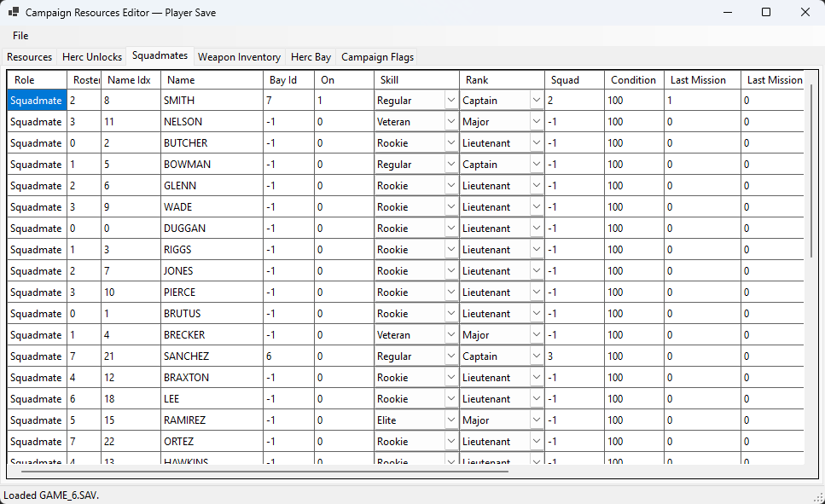
Task: Click the RIGGS name cell
Action: point(212,249)
